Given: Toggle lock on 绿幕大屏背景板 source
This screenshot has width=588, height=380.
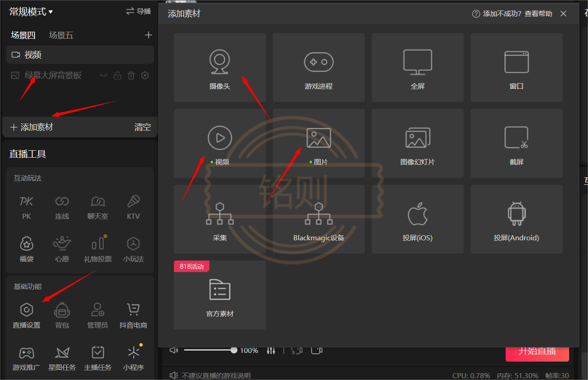Looking at the screenshot, I should click(117, 75).
